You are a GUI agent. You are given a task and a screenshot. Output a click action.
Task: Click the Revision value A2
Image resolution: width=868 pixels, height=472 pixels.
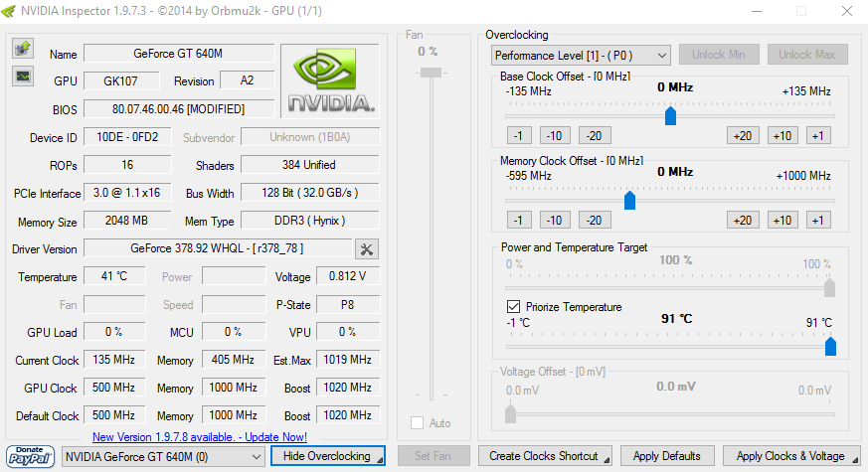coord(248,80)
